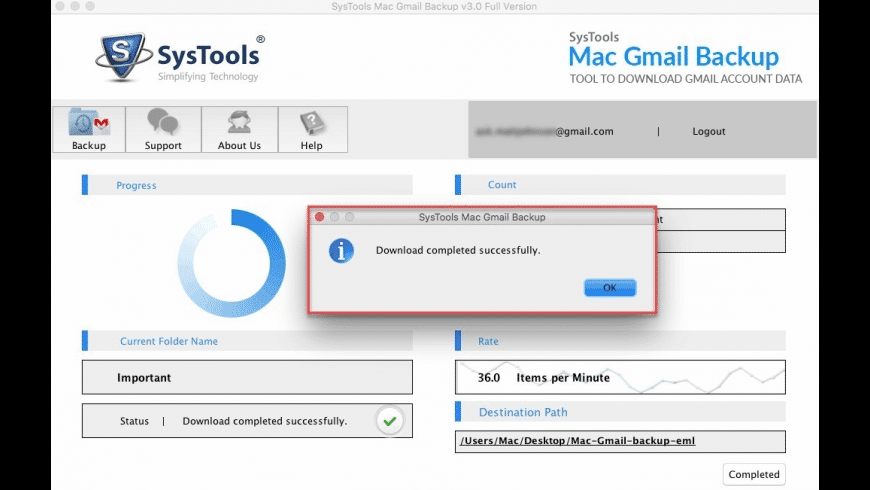Click the Mac Gmail Backup title text
The height and width of the screenshot is (490, 870).
coord(674,57)
